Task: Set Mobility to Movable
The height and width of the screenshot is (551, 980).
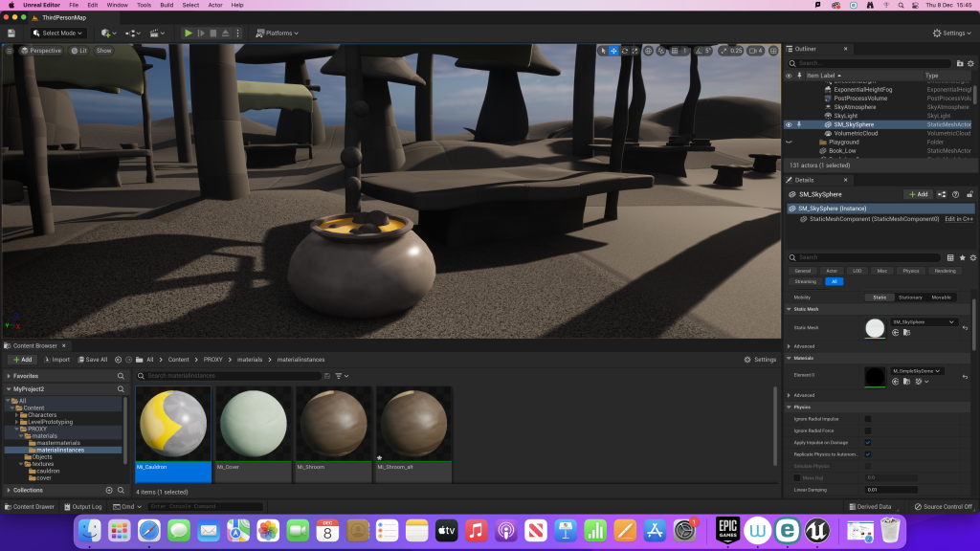Action: 942,298
